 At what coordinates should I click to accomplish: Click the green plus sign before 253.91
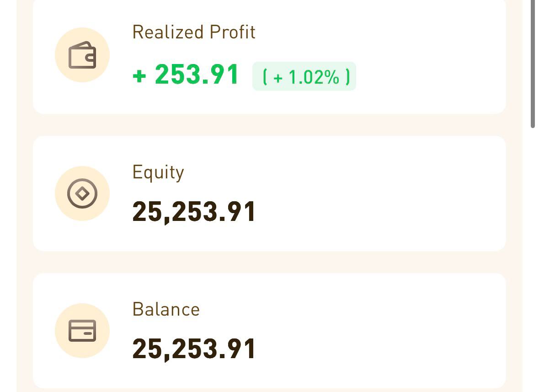pyautogui.click(x=139, y=76)
